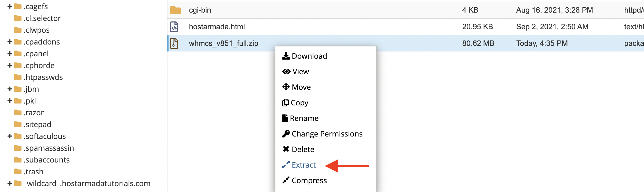Open the .spamassassin folder in tree

pyautogui.click(x=49, y=148)
